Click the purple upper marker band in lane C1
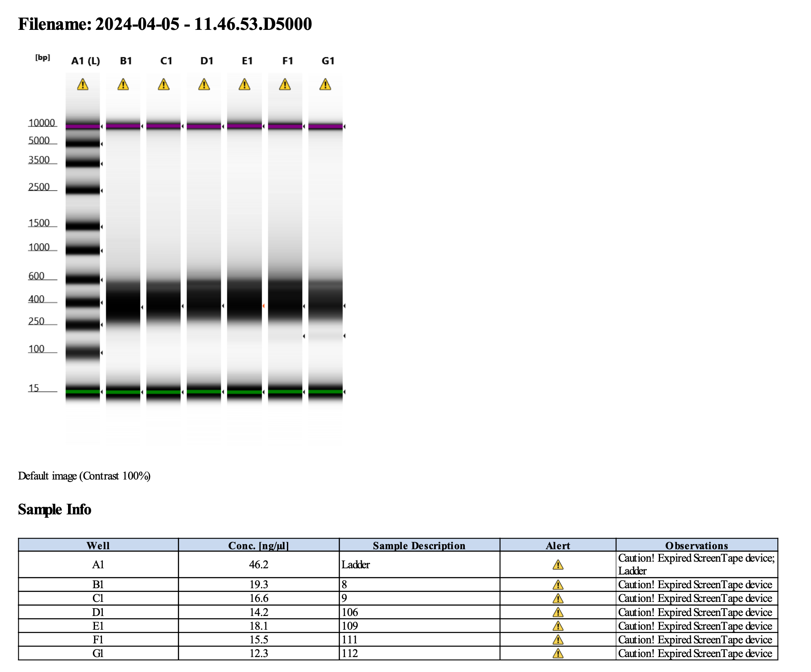811x672 pixels. [x=163, y=126]
